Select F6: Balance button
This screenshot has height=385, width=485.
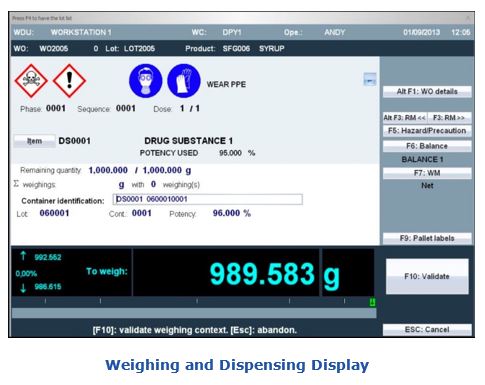point(427,146)
